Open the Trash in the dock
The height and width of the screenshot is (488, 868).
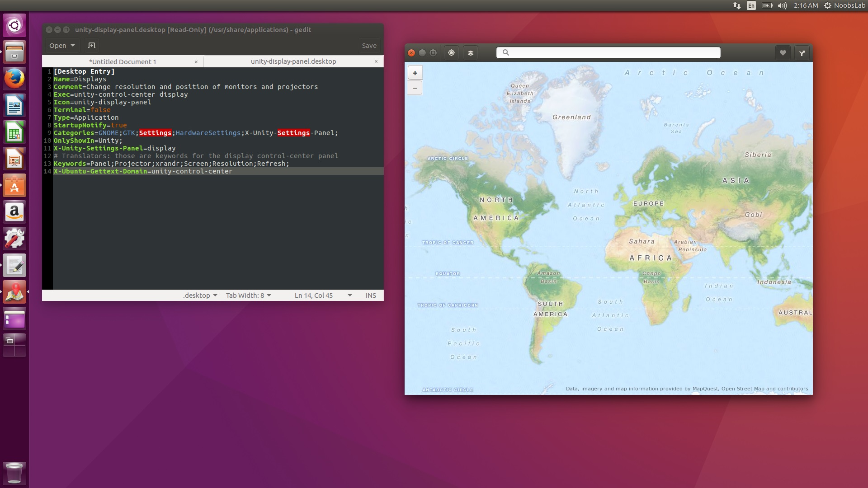point(14,473)
